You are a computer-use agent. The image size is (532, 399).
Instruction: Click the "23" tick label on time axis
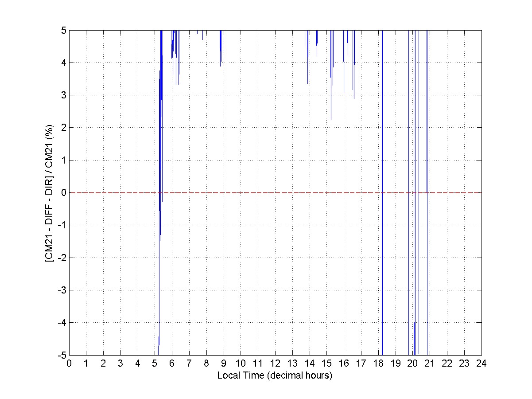(x=464, y=363)
